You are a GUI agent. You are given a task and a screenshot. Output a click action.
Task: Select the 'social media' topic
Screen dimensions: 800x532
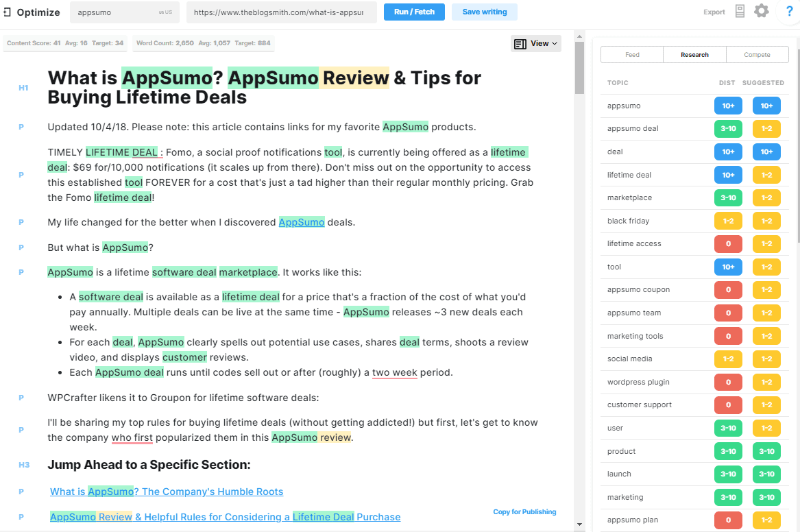[x=694, y=359]
